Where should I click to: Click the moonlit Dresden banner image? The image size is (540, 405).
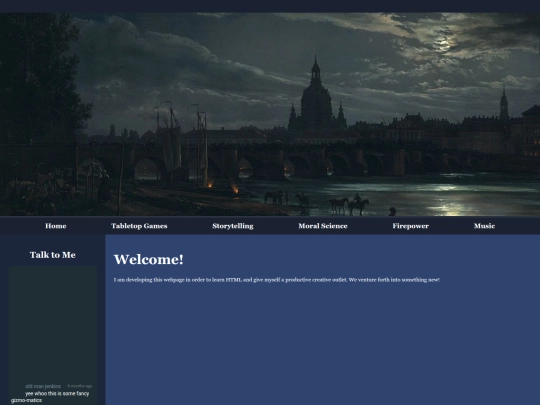[x=270, y=114]
